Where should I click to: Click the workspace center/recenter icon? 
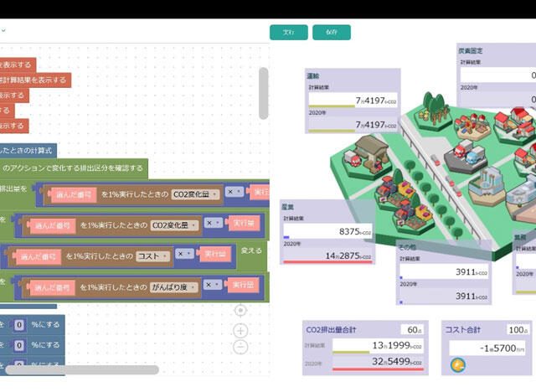point(240,310)
